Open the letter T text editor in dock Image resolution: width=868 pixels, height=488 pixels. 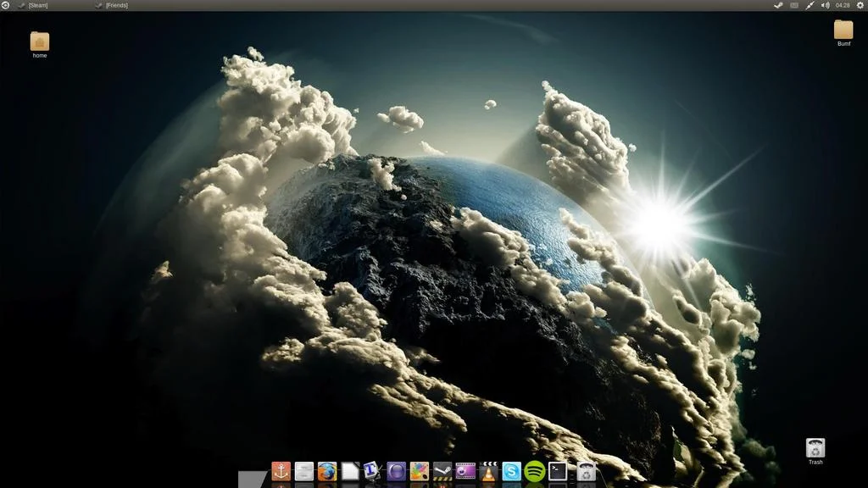coord(373,471)
